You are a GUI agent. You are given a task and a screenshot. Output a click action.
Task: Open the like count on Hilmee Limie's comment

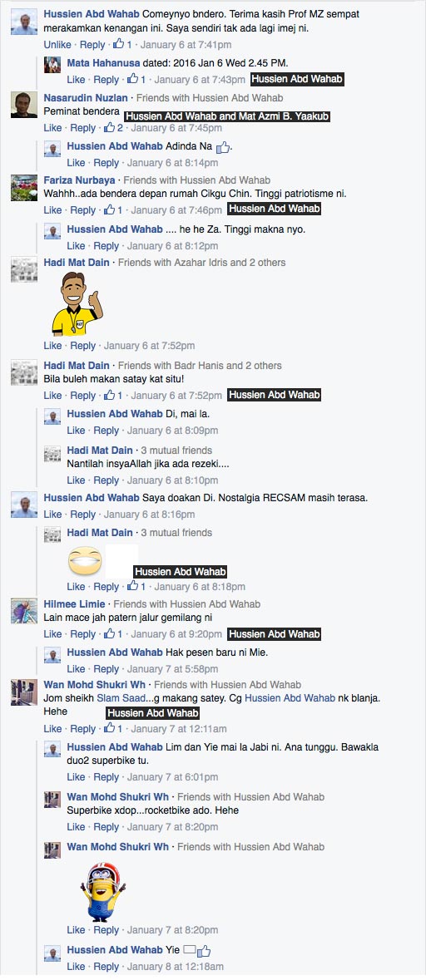tap(112, 633)
